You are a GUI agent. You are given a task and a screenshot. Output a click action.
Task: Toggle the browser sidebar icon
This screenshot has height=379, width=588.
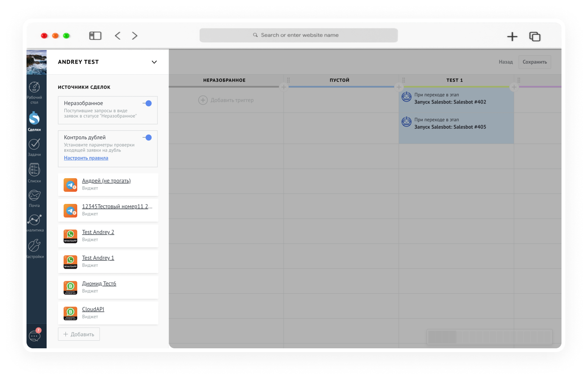[x=95, y=36]
